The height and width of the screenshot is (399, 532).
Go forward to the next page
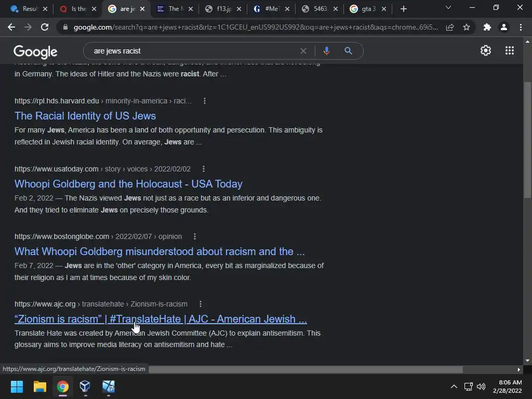(x=28, y=27)
